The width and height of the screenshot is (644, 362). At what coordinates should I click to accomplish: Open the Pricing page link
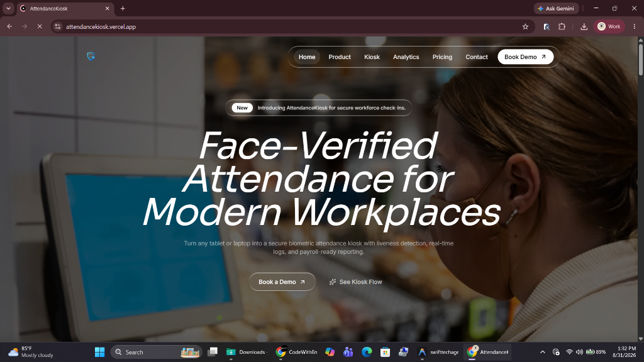click(442, 57)
